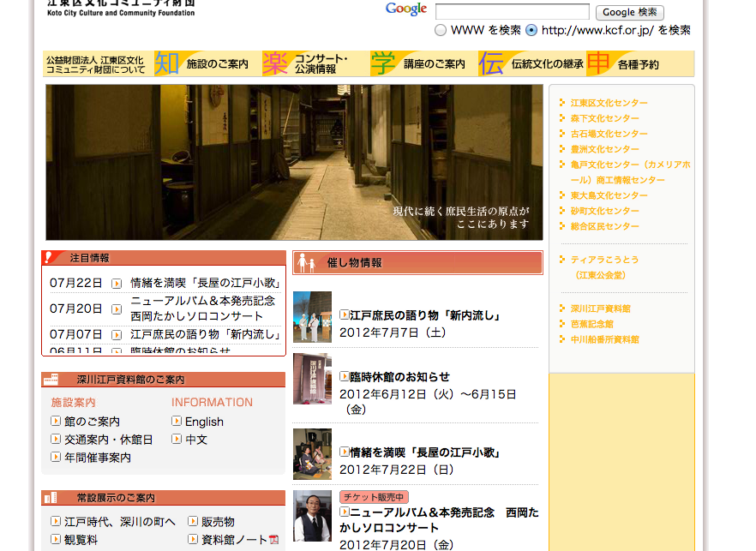Open 交通案内・休館日 link

pos(109,440)
